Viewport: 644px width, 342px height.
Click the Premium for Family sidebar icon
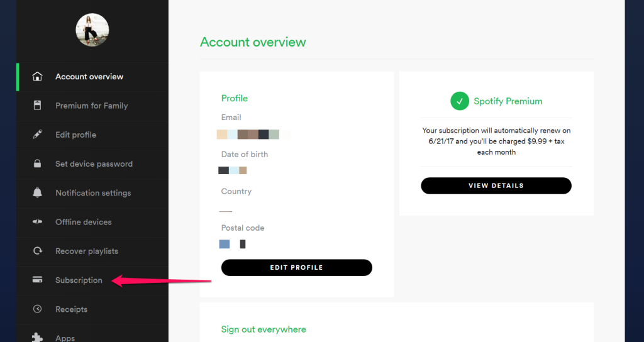click(x=38, y=106)
